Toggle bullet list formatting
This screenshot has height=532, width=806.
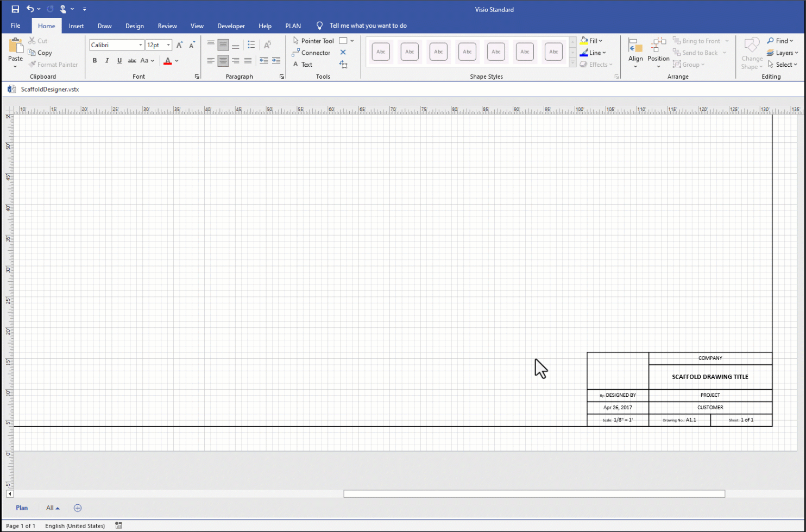tap(251, 45)
